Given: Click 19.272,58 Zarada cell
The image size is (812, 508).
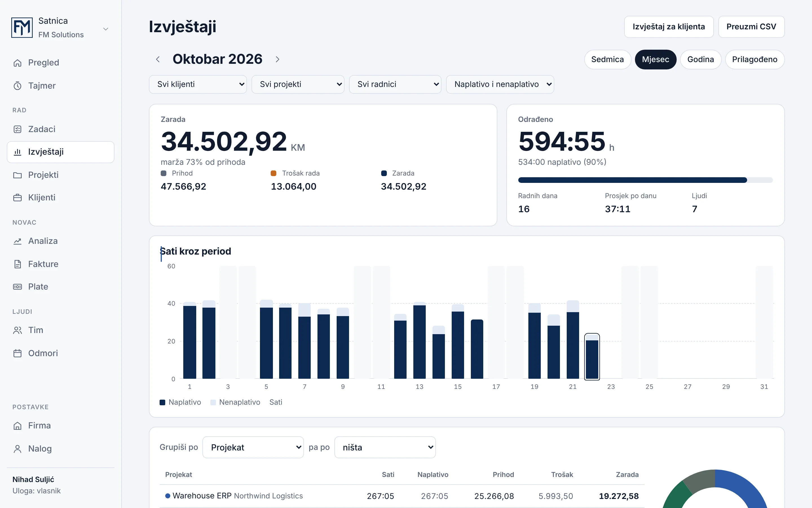Looking at the screenshot, I should (x=619, y=496).
